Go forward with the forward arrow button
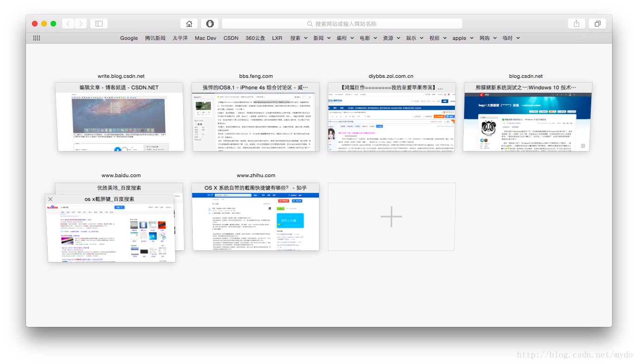This screenshot has height=364, width=638. click(x=81, y=24)
